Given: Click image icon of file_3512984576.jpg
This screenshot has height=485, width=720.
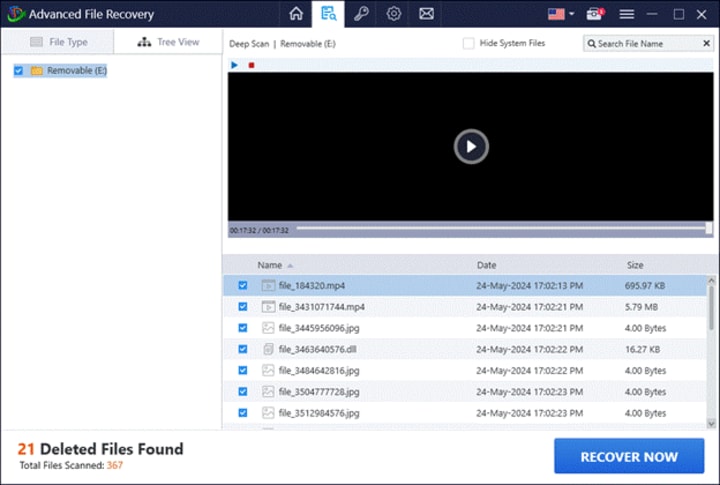Looking at the screenshot, I should (x=268, y=413).
